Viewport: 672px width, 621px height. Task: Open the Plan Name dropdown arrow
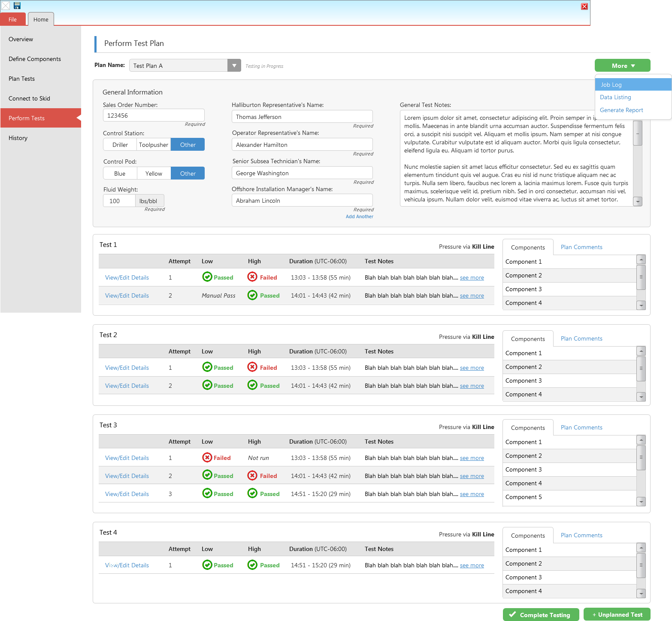tap(234, 66)
